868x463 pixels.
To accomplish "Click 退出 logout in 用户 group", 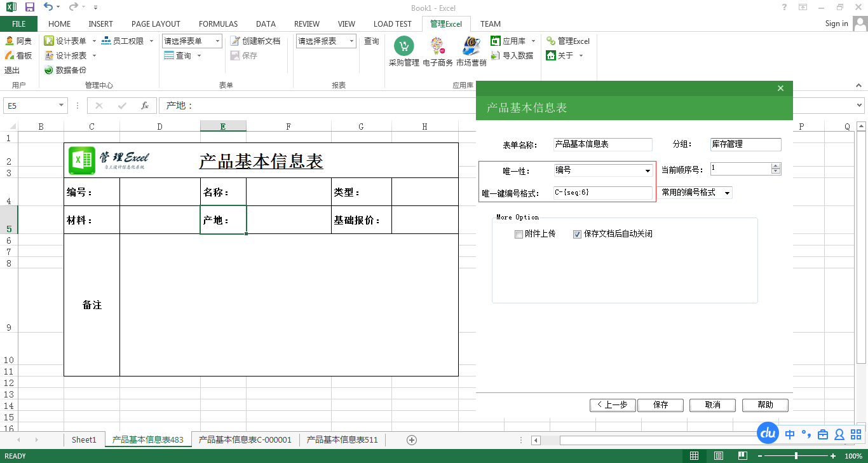I will coord(12,70).
